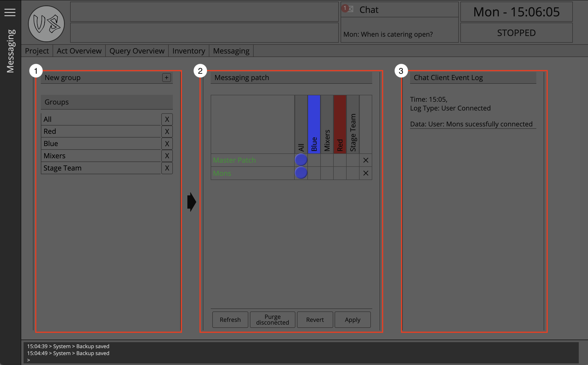
Task: Delete the Blue group
Action: (167, 144)
